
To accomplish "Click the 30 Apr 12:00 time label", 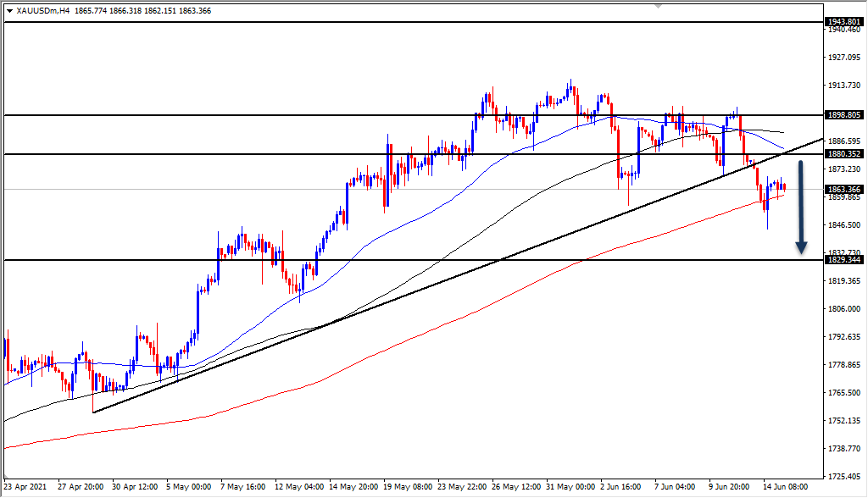I will pos(135,487).
